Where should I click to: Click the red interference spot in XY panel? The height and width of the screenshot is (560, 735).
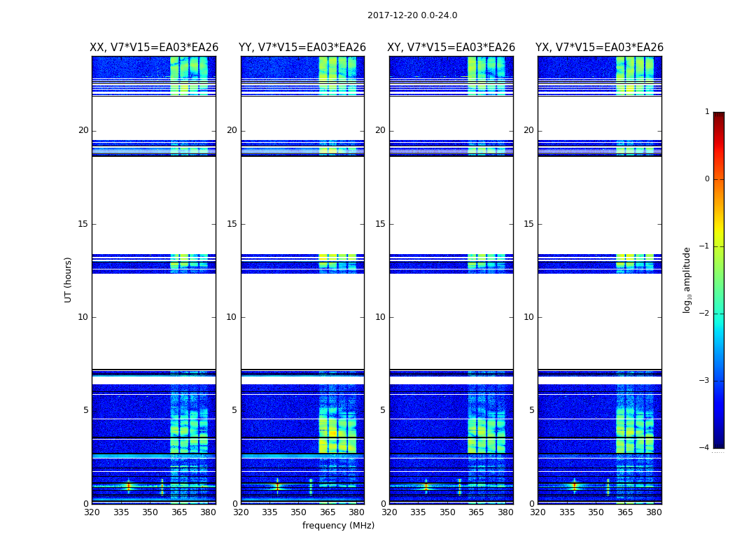pyautogui.click(x=426, y=486)
